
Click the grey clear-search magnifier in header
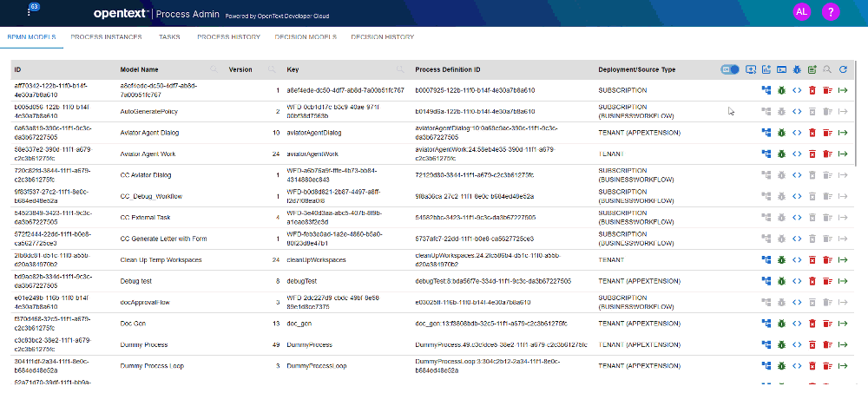(827, 69)
